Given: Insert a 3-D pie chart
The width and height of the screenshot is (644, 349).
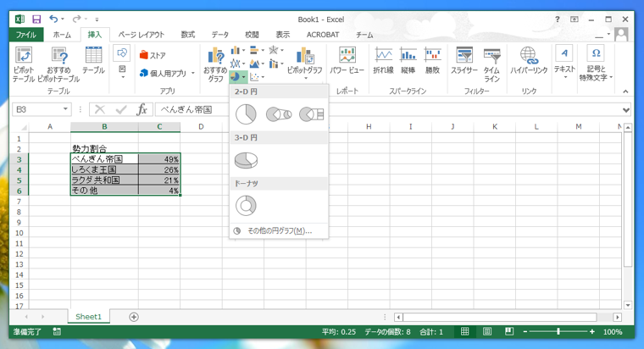Looking at the screenshot, I should pos(246,161).
